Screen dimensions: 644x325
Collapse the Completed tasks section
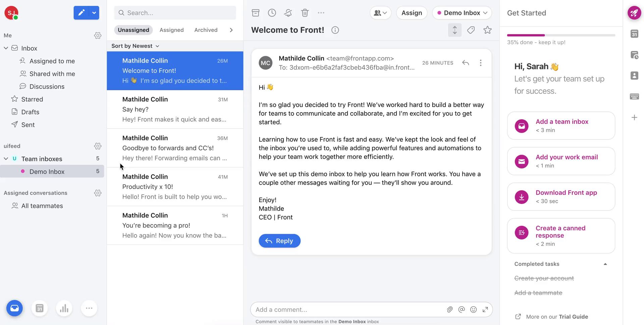[605, 264]
